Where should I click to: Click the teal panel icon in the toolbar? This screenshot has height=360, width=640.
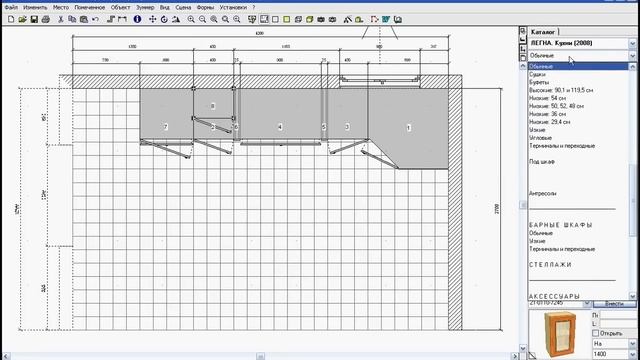tap(386, 19)
